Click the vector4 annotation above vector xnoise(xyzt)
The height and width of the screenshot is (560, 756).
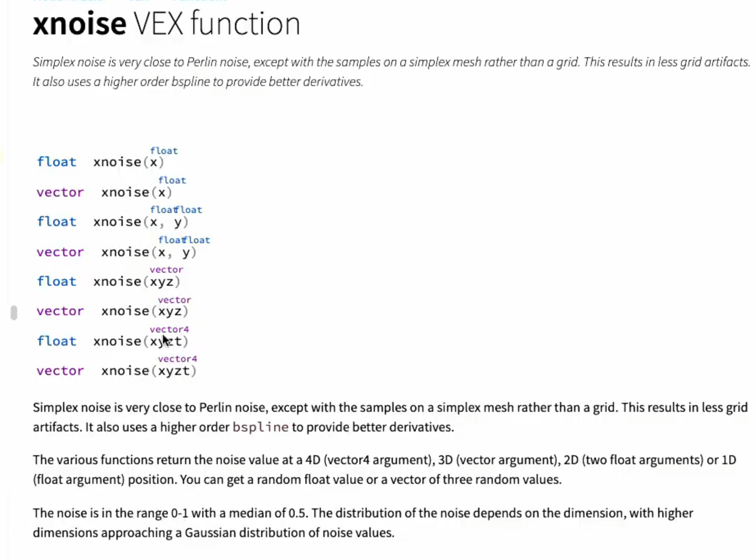[x=177, y=359]
